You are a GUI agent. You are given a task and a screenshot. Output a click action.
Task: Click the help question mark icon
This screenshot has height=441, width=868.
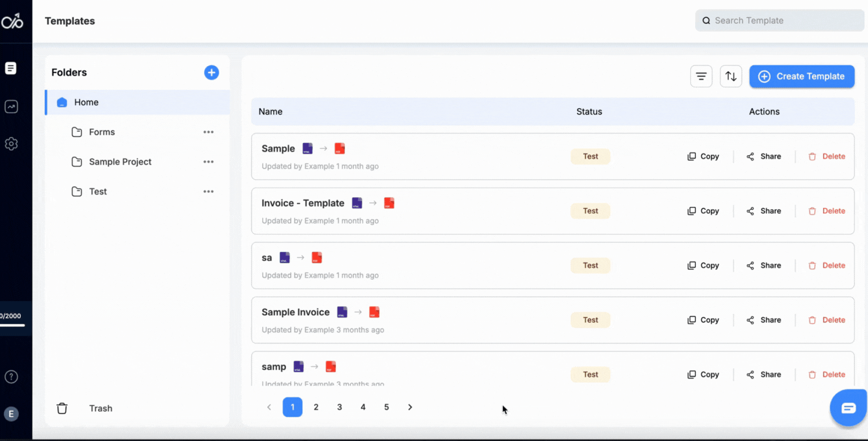[11, 377]
